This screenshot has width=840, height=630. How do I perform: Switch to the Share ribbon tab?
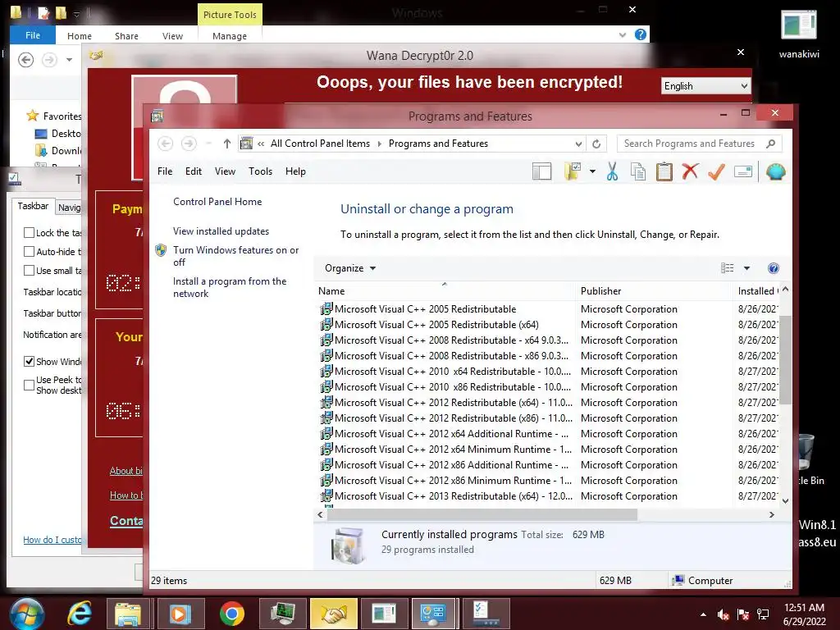click(x=126, y=36)
